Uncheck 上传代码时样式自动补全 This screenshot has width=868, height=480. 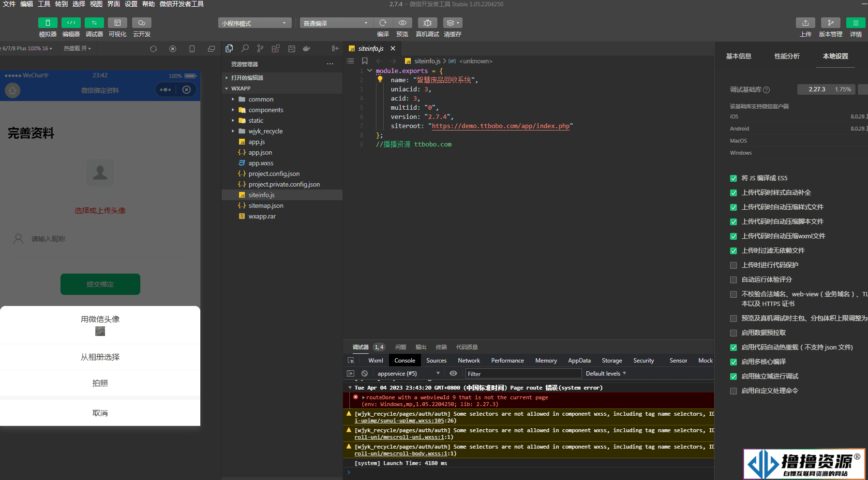coord(733,193)
